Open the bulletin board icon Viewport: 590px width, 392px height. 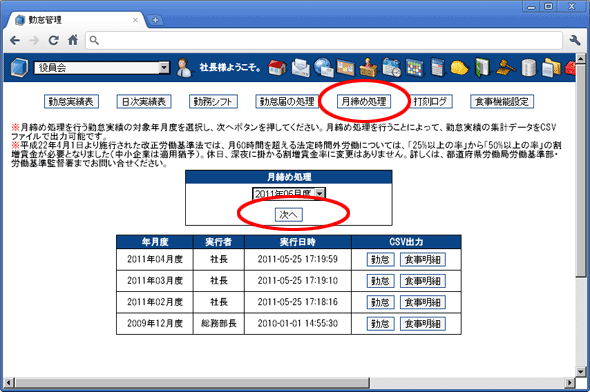pos(345,68)
